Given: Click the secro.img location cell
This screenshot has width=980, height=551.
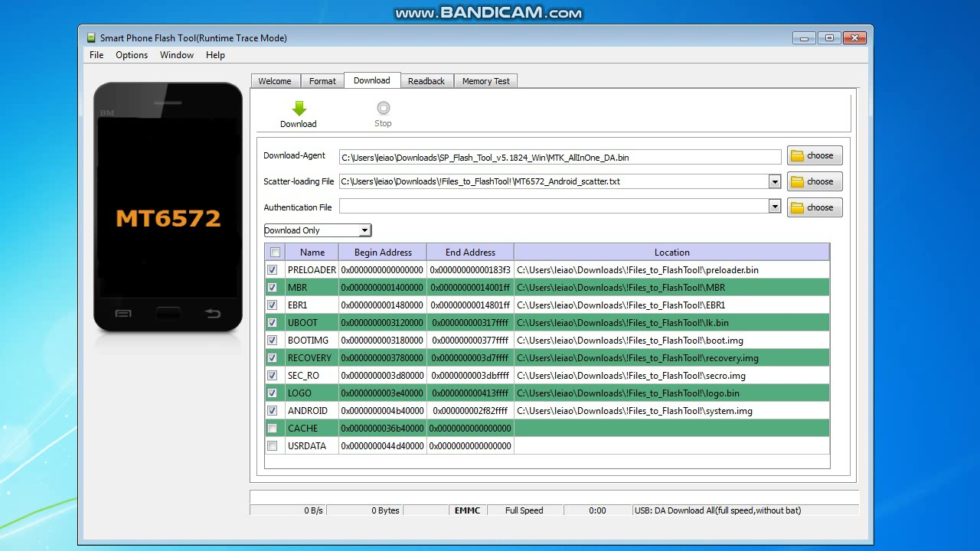Looking at the screenshot, I should pyautogui.click(x=672, y=376).
